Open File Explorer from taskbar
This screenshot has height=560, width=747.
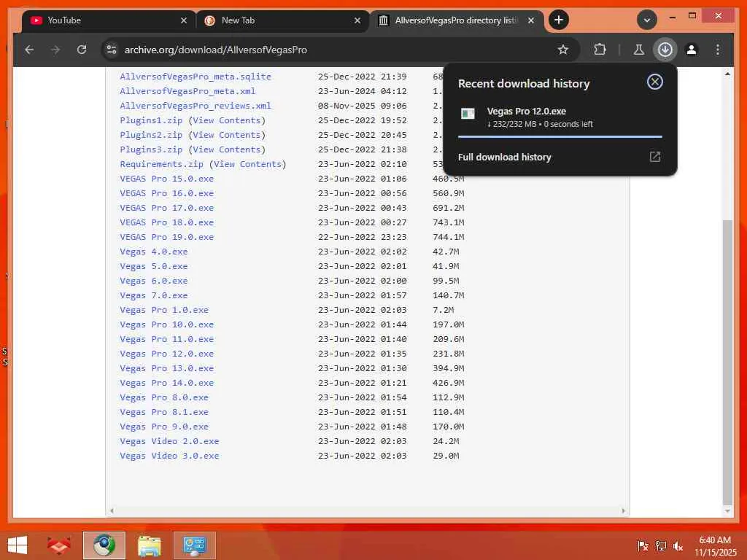[149, 545]
